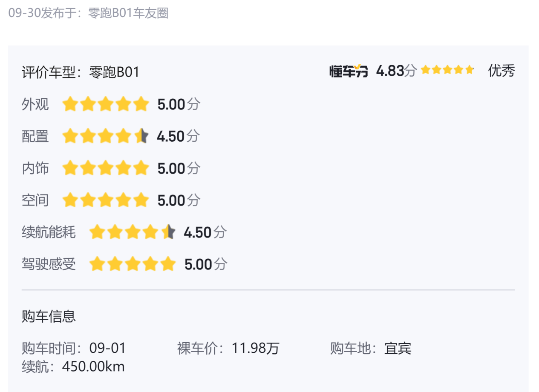
Task: Click the 外观 five-star rating
Action: tap(105, 104)
